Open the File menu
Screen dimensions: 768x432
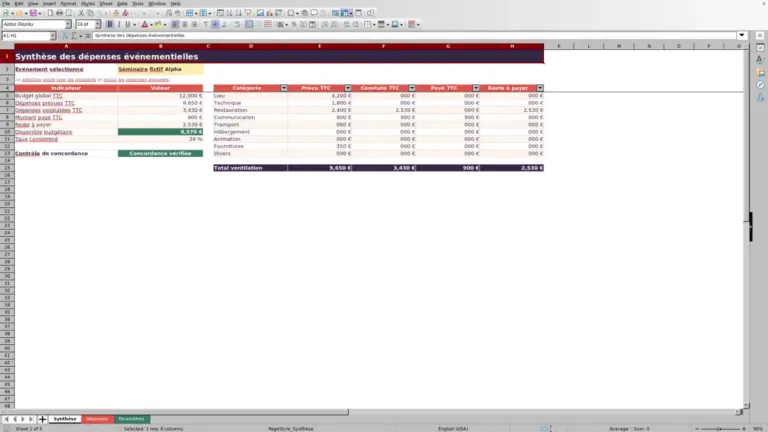(6, 3)
